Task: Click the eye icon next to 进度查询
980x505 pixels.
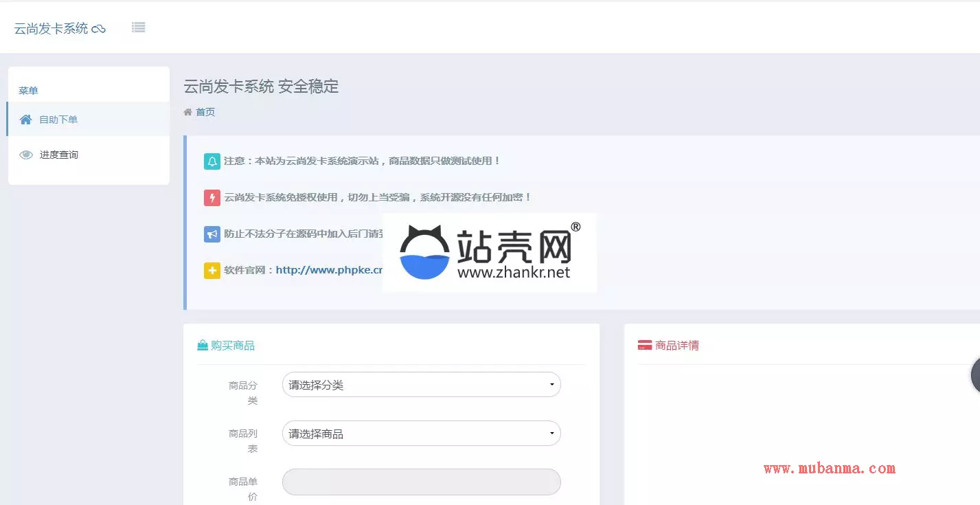Action: coord(26,155)
